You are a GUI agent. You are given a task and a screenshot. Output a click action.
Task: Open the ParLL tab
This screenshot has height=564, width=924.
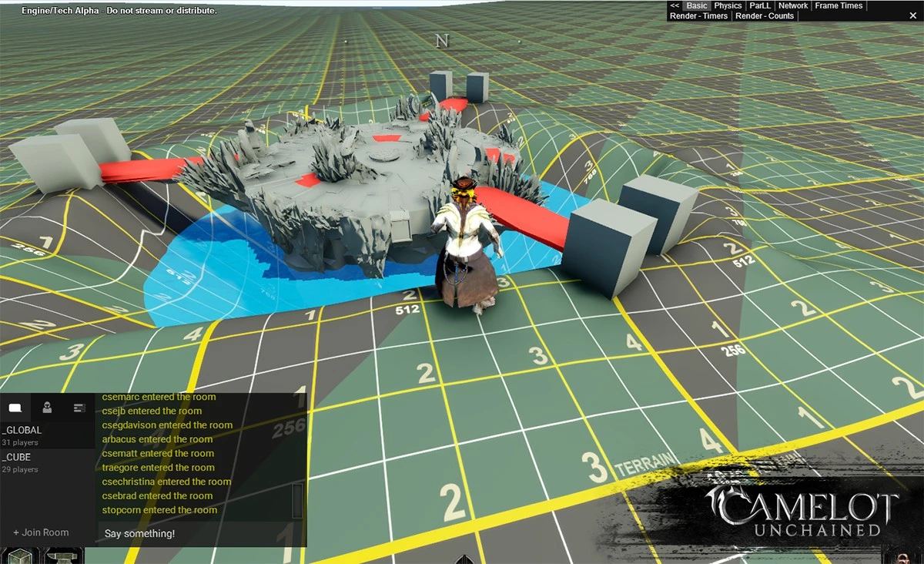(x=760, y=5)
